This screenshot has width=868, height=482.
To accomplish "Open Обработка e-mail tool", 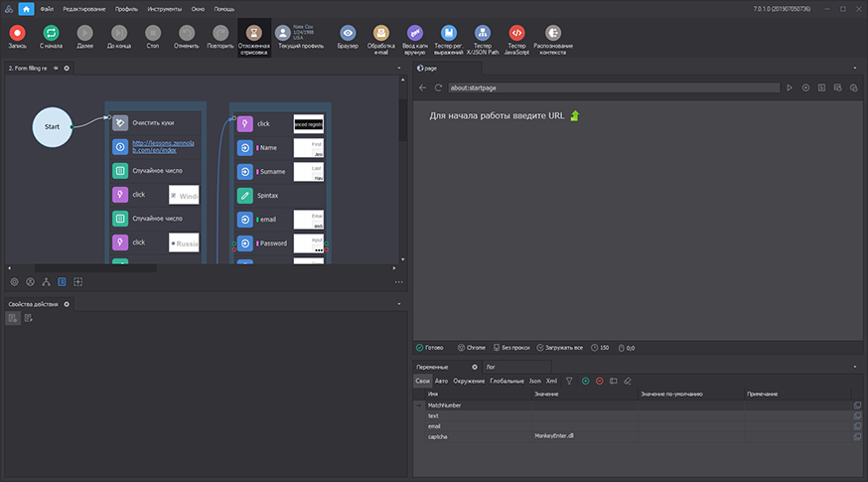I will [380, 40].
